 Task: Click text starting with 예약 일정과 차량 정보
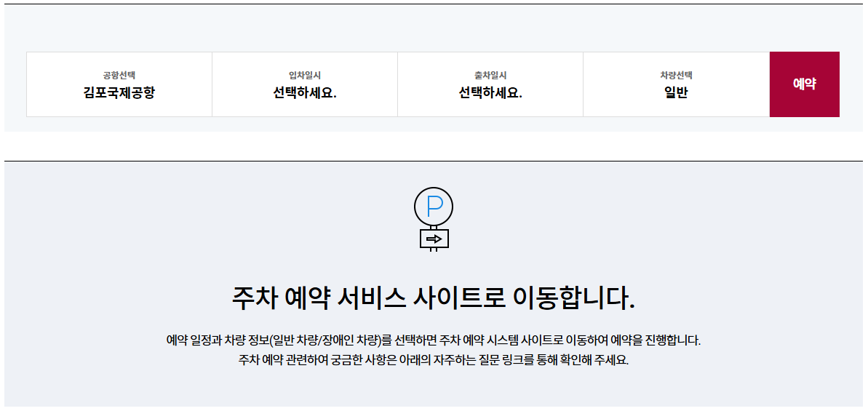coord(434,340)
